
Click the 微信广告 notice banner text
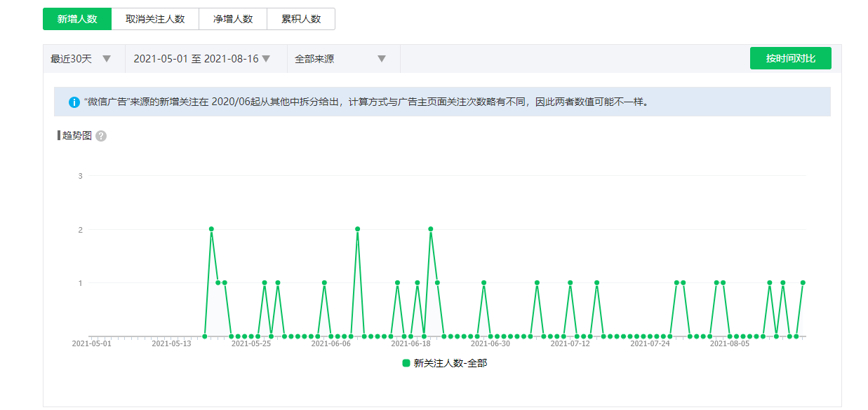(365, 102)
